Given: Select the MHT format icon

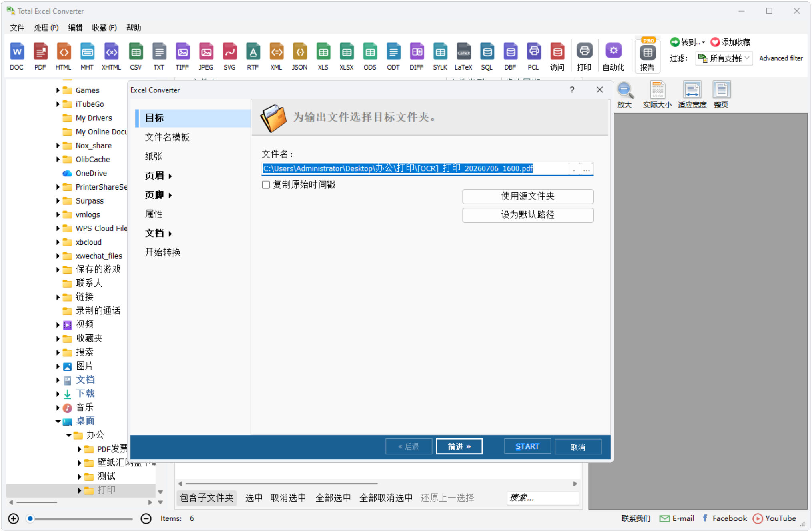Looking at the screenshot, I should click(87, 56).
